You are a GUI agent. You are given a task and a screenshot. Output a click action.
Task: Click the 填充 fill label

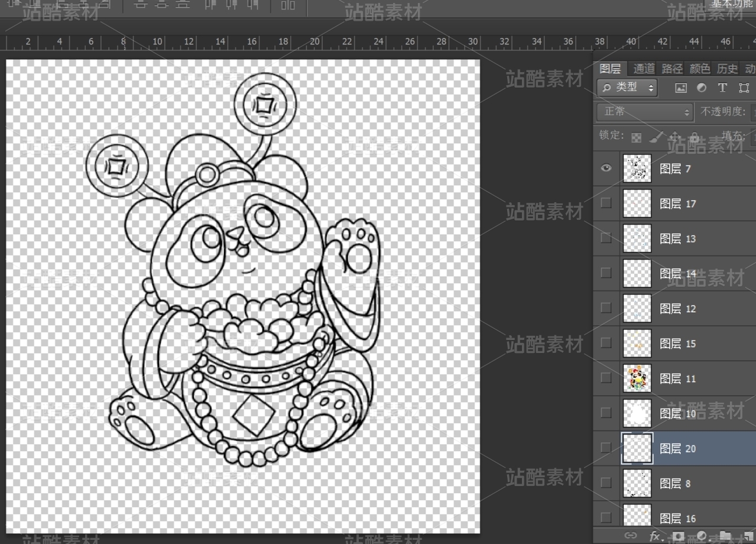coord(733,136)
